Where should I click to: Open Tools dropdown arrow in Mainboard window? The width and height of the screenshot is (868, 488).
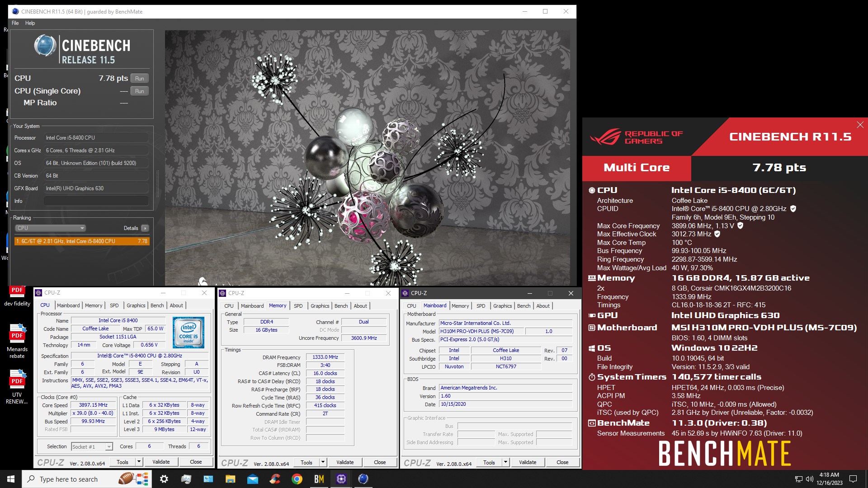coord(505,462)
